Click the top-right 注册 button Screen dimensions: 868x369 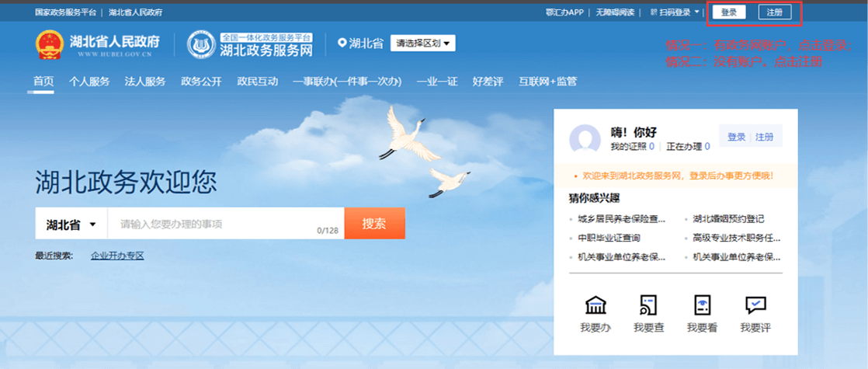775,12
